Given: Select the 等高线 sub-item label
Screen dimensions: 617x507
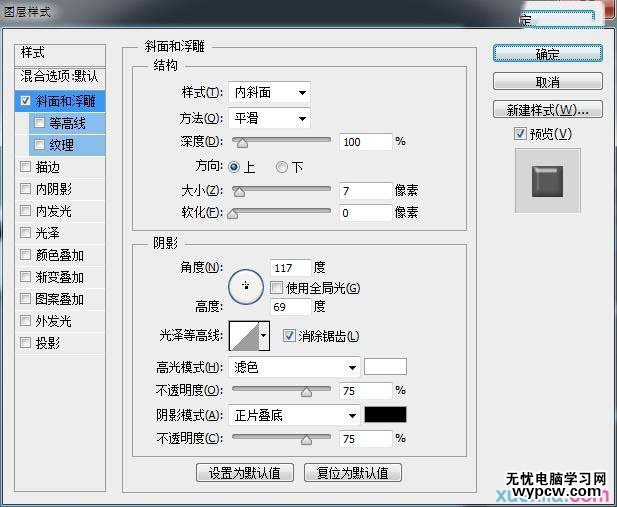Looking at the screenshot, I should tap(67, 123).
